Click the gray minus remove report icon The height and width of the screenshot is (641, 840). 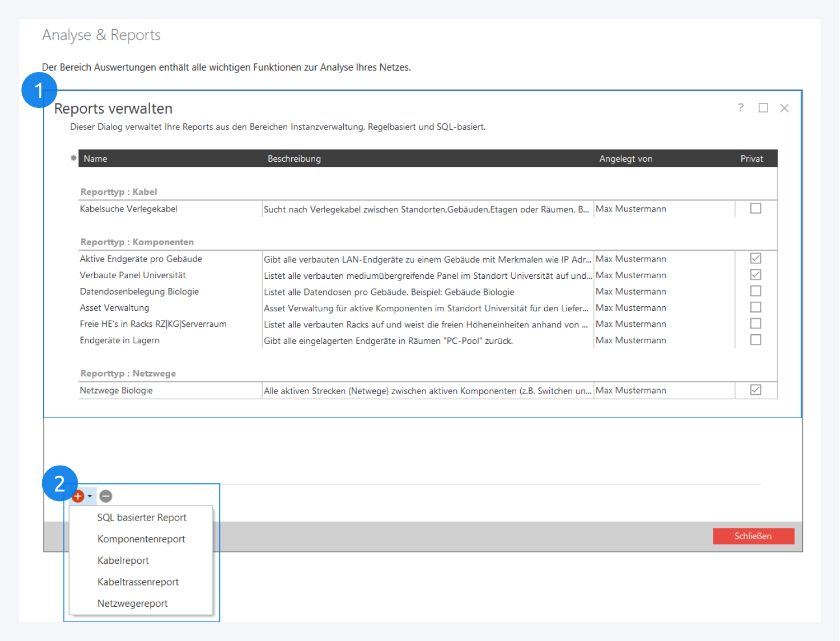(x=106, y=496)
